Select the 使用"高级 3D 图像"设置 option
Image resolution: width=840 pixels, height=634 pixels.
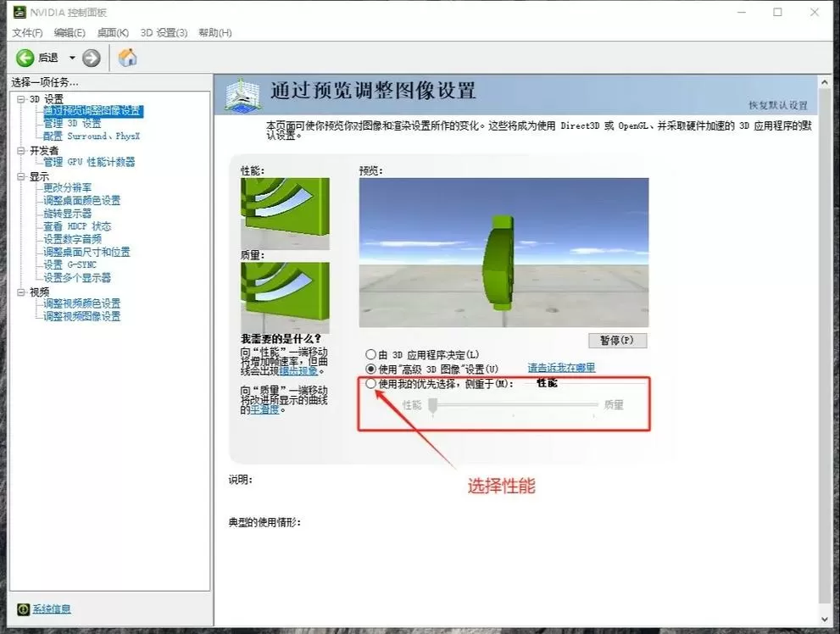[x=370, y=368]
